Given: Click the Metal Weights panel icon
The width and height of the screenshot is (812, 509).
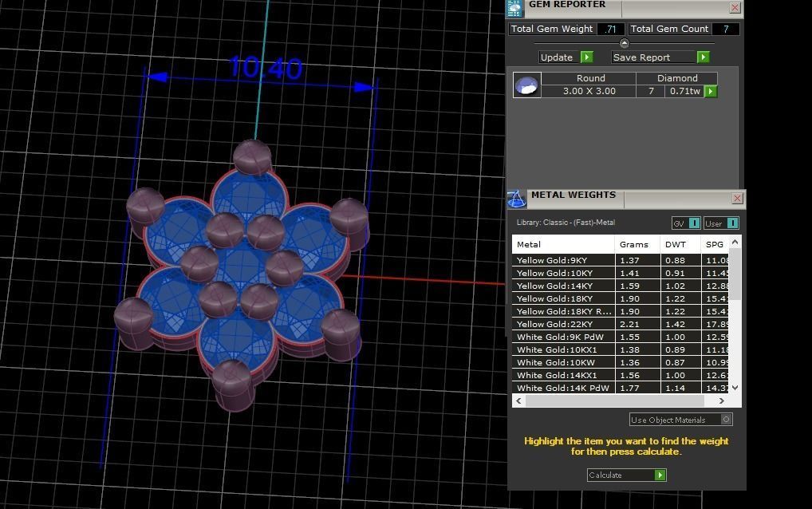Looking at the screenshot, I should click(x=516, y=199).
